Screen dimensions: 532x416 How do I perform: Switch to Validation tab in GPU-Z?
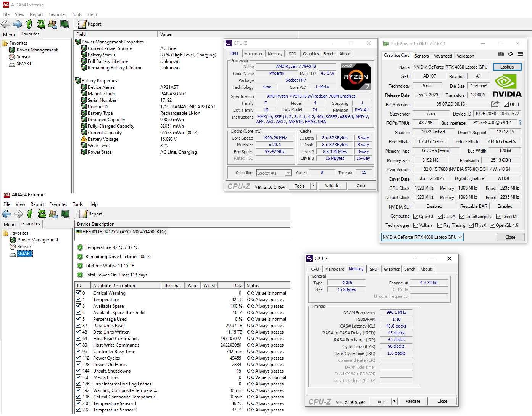pos(466,56)
